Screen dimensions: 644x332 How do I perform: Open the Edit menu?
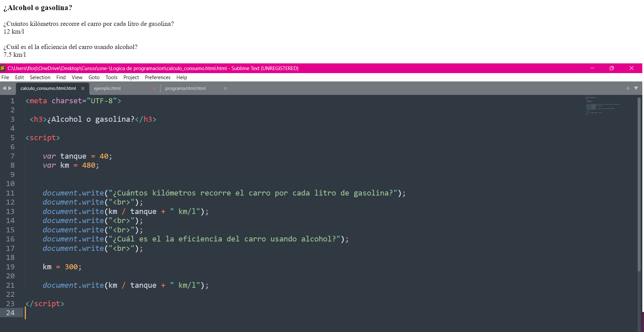pyautogui.click(x=19, y=77)
